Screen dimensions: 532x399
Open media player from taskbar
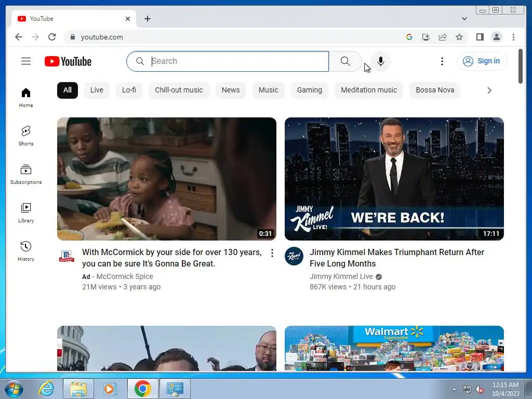[x=110, y=389]
